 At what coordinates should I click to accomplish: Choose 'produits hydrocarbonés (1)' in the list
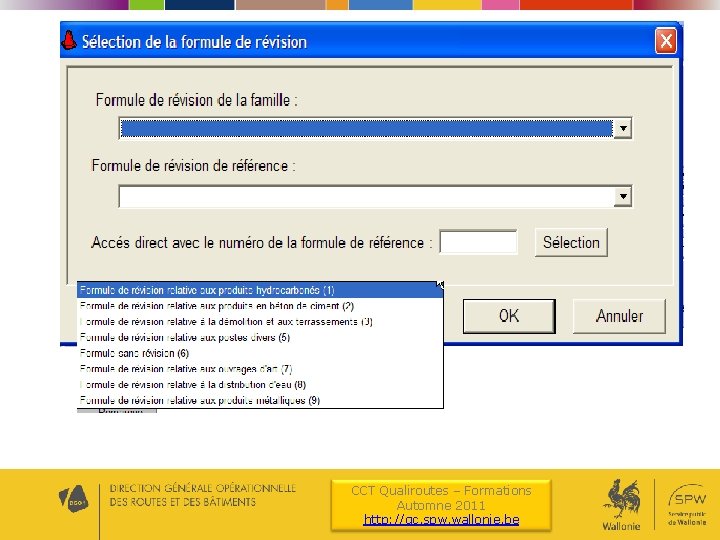tap(260, 290)
